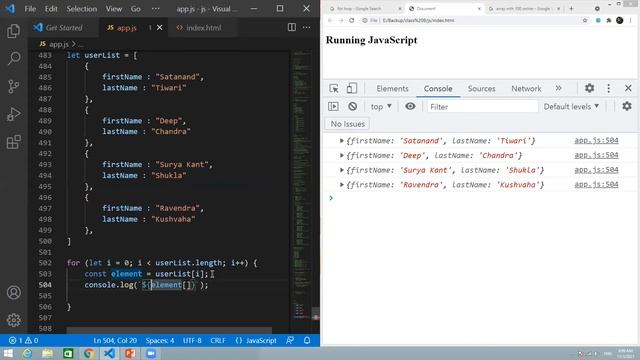The width and height of the screenshot is (640, 360).
Task: Click the No Issues button
Action: click(x=348, y=124)
